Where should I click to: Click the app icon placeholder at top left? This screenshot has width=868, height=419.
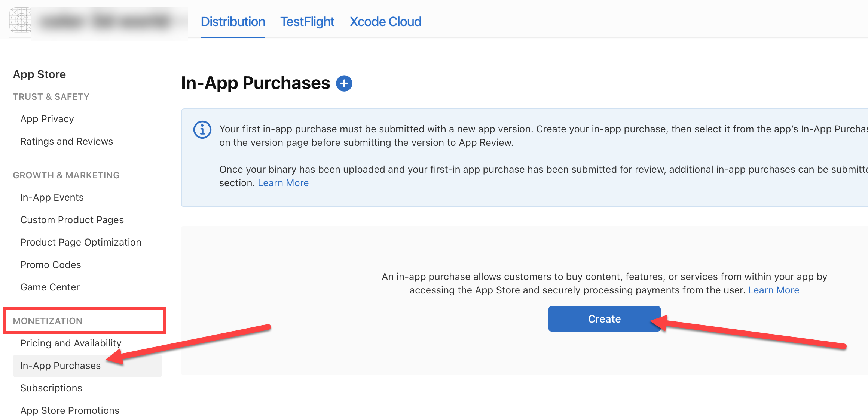(x=20, y=21)
